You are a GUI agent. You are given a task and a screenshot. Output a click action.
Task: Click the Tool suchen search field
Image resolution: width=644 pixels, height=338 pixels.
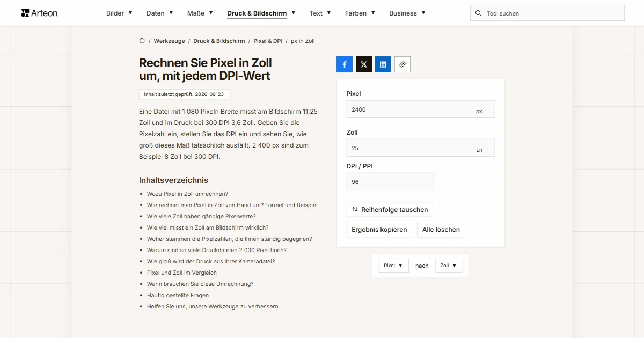(x=547, y=13)
